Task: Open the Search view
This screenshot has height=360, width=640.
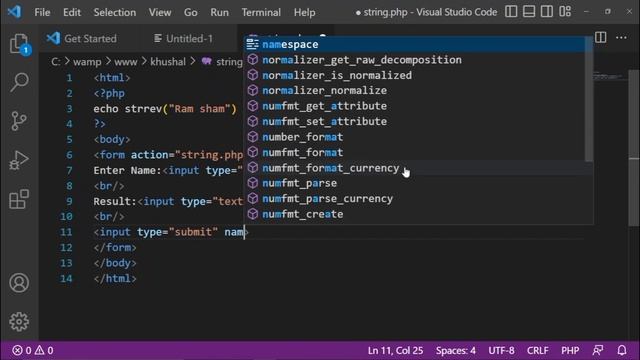Action: point(19,82)
